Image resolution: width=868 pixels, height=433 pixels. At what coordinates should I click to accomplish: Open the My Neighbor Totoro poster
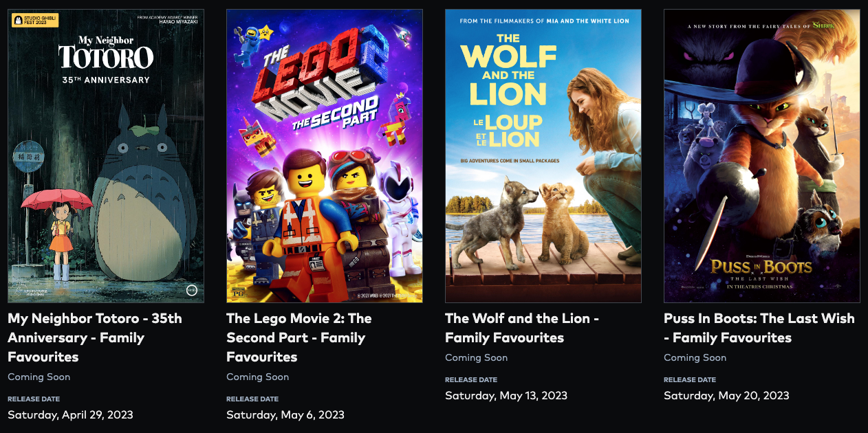106,156
